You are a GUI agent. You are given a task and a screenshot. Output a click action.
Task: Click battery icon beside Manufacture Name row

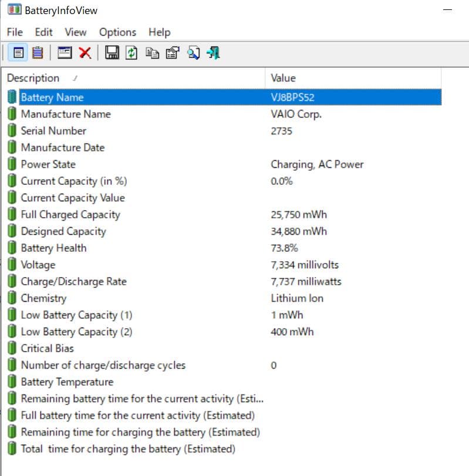point(12,114)
